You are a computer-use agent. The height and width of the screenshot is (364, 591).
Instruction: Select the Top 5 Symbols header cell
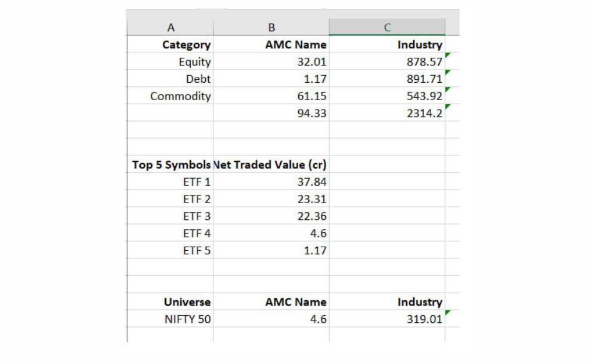[x=171, y=165]
